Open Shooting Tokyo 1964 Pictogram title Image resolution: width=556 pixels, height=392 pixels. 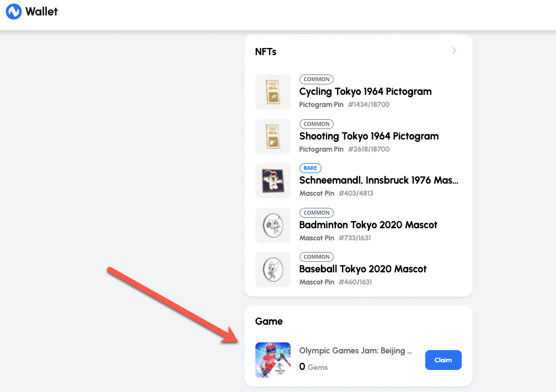(369, 136)
